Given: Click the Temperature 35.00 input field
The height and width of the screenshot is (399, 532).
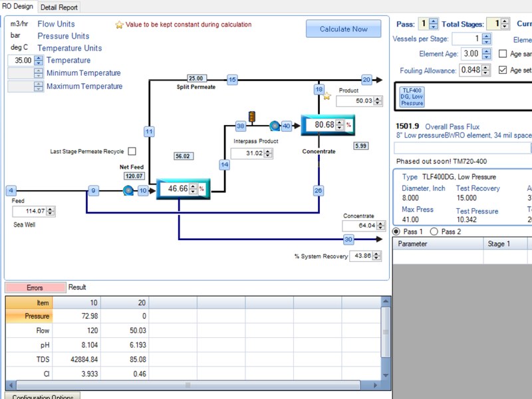Looking at the screenshot, I should pos(21,61).
